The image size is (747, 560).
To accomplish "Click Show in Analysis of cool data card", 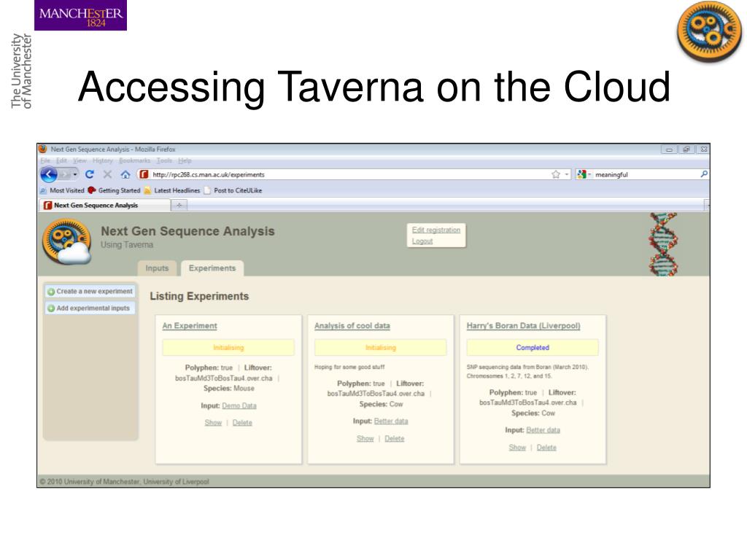I will pos(365,438).
